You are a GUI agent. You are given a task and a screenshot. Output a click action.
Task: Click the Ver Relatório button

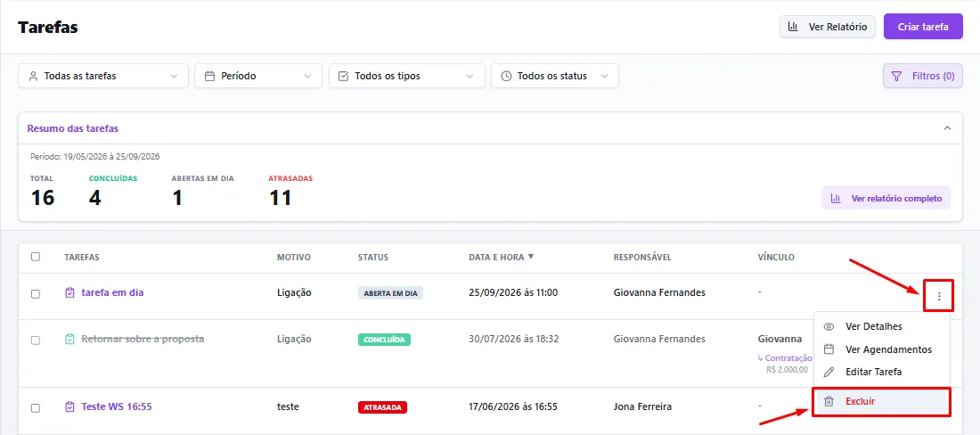point(828,27)
